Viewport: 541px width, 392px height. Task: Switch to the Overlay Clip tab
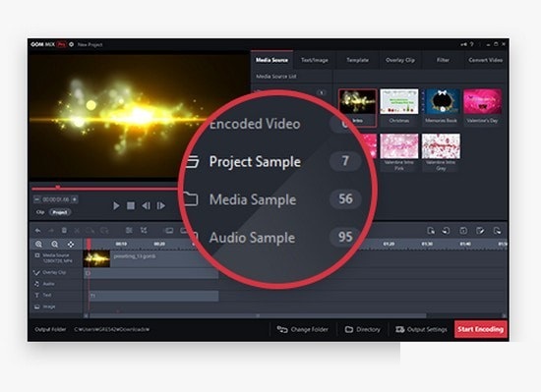[x=400, y=60]
